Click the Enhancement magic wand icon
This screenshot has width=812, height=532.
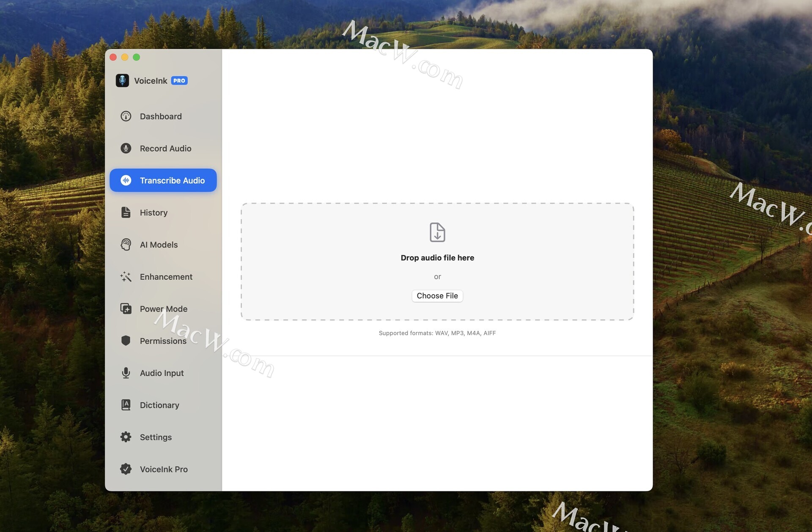tap(126, 277)
